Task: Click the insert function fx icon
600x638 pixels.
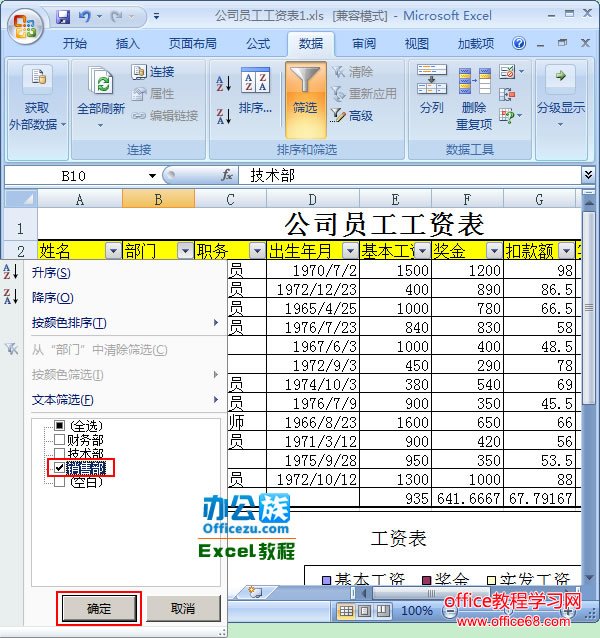Action: coord(227,175)
